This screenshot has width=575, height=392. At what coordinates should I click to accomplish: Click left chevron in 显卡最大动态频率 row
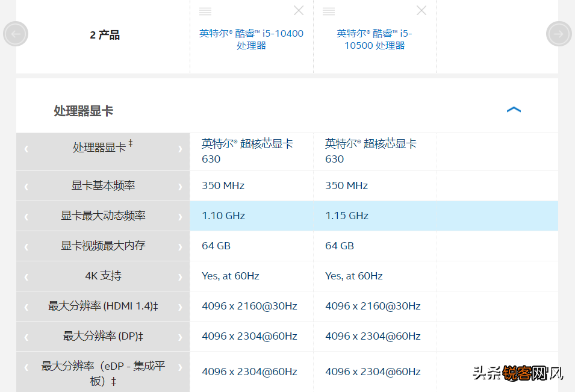[26, 217]
